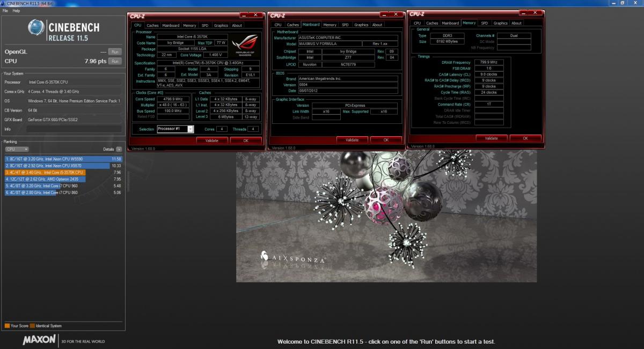Open About tab in first CPU-Z window

coord(237,25)
